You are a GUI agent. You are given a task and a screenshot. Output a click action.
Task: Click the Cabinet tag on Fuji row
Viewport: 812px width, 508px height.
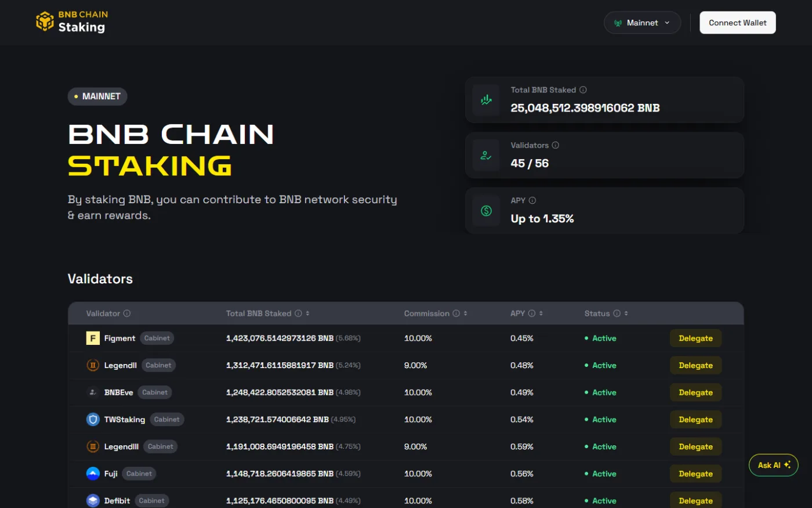pos(139,474)
